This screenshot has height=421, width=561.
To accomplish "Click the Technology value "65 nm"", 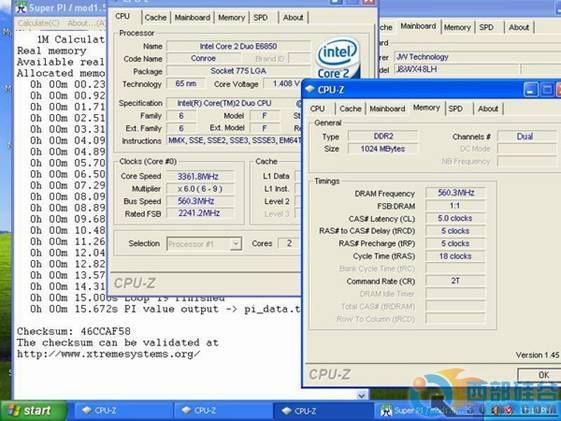I will [x=186, y=84].
